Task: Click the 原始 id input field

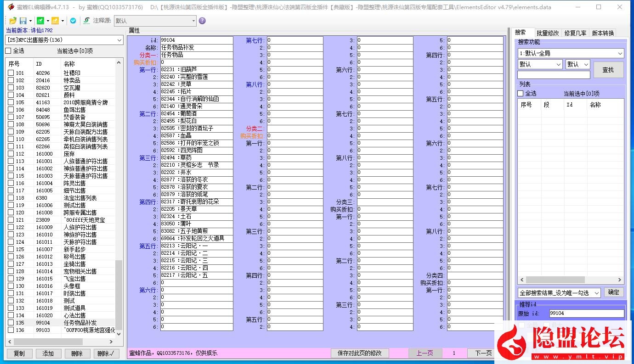Action: tap(586, 314)
